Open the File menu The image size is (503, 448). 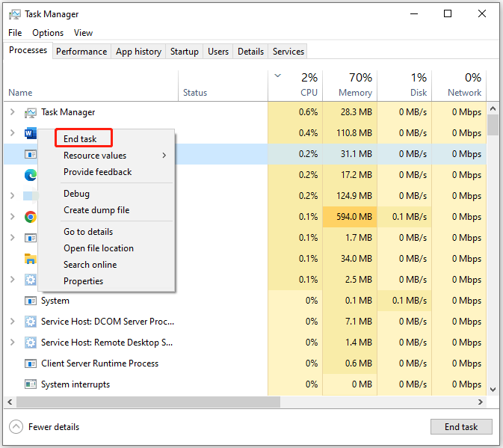coord(15,33)
